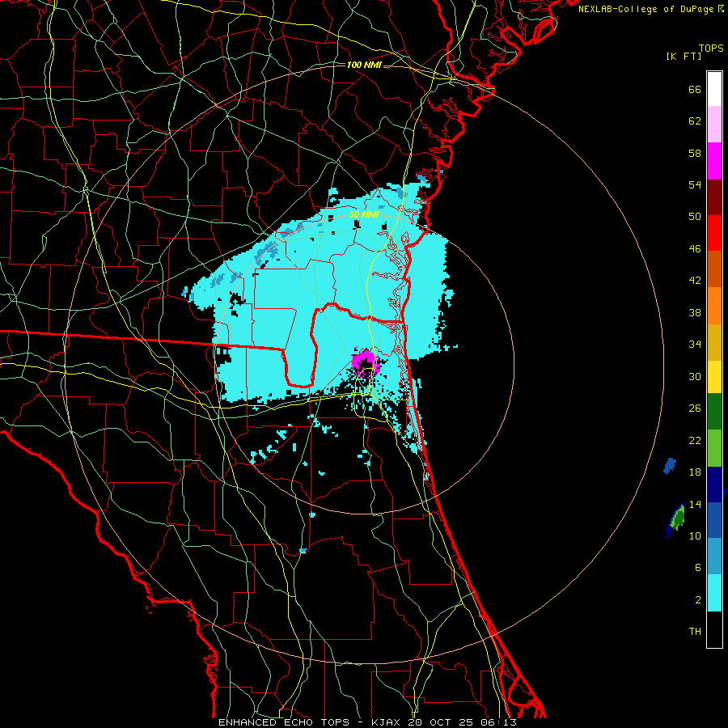Click the orange 42 K FT legend swatch

[x=714, y=306]
